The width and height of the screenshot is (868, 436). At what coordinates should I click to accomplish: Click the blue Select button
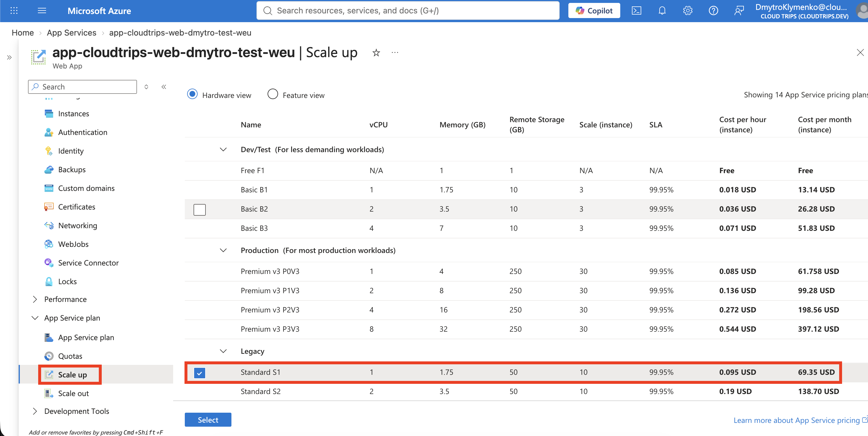tap(208, 420)
